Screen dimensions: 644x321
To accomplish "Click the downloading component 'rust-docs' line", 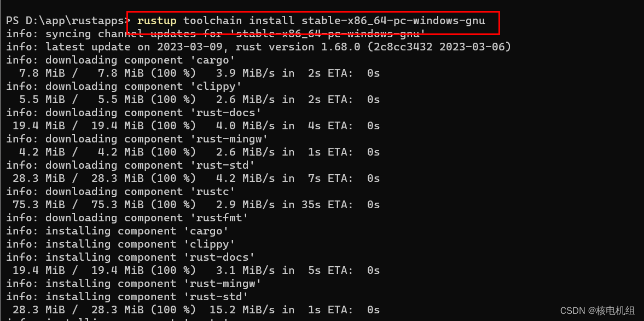I will (134, 113).
